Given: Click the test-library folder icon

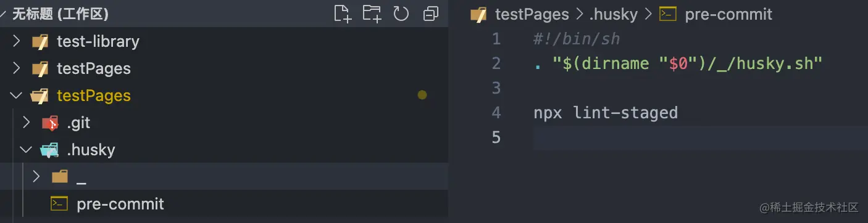Looking at the screenshot, I should click(x=40, y=41).
